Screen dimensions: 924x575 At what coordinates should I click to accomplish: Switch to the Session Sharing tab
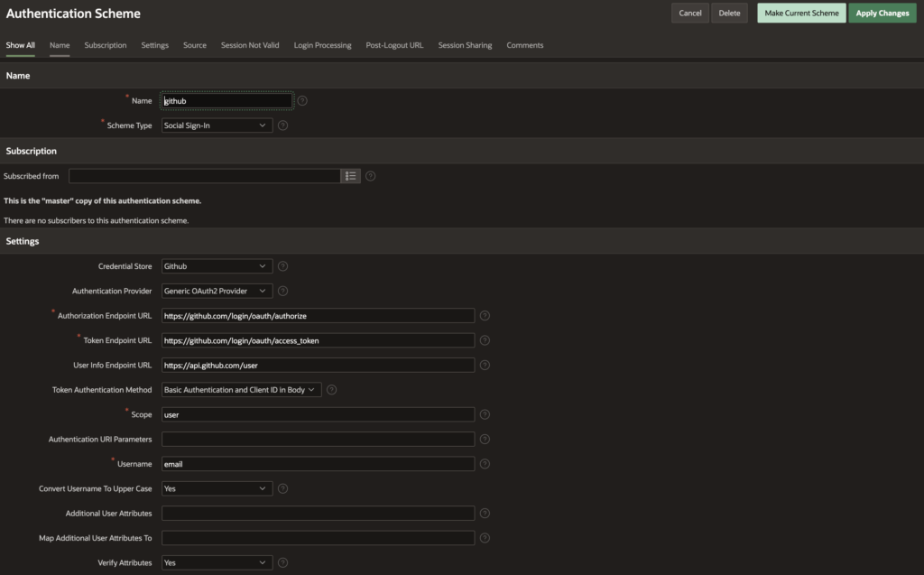(x=465, y=45)
